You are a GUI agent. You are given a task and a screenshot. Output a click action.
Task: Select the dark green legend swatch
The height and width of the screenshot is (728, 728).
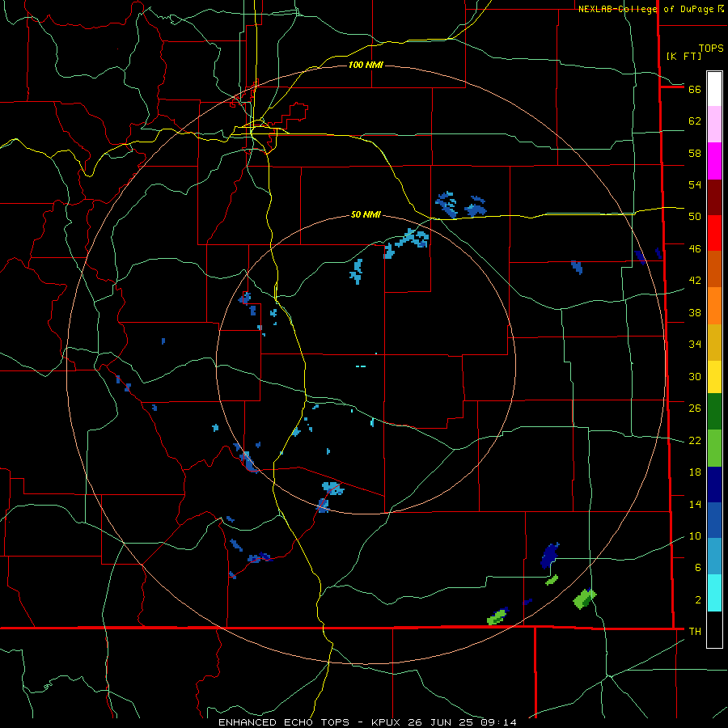(714, 412)
